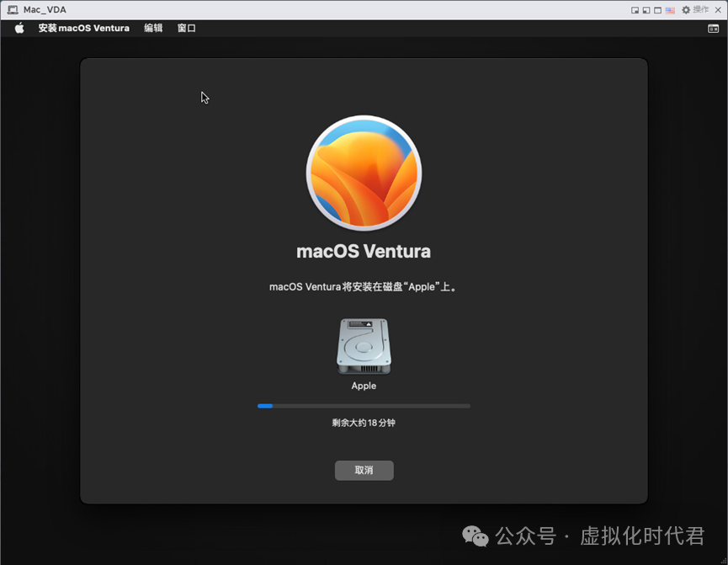Click the full window view icon
Viewport: 728px width, 565px height.
pyautogui.click(x=658, y=10)
